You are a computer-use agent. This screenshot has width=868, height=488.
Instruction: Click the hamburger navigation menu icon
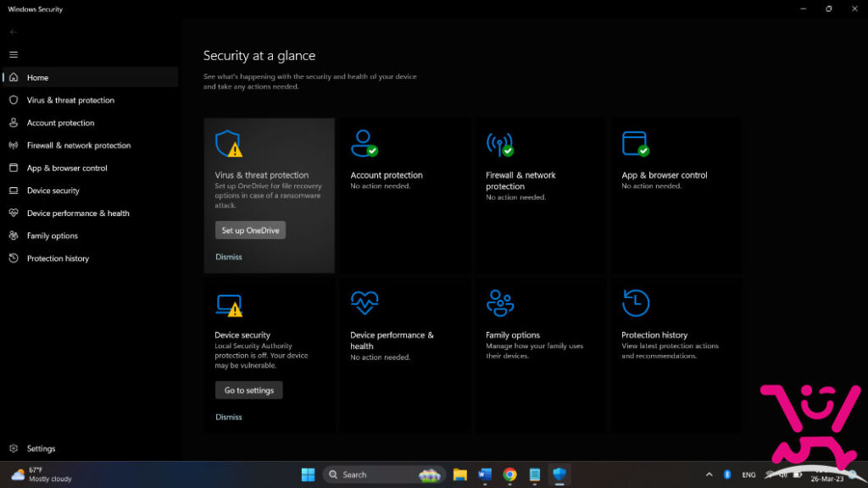pyautogui.click(x=14, y=55)
